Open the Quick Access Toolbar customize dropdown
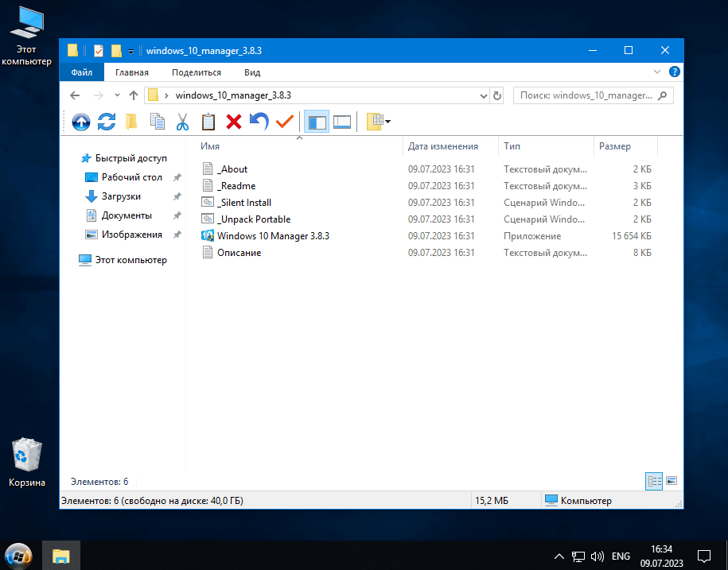This screenshot has width=728, height=570. pos(131,52)
